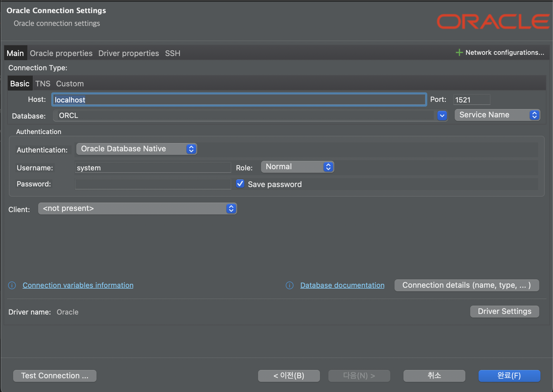Image resolution: width=553 pixels, height=392 pixels.
Task: Click the info icon beside Connection variables information
Action: tap(12, 285)
